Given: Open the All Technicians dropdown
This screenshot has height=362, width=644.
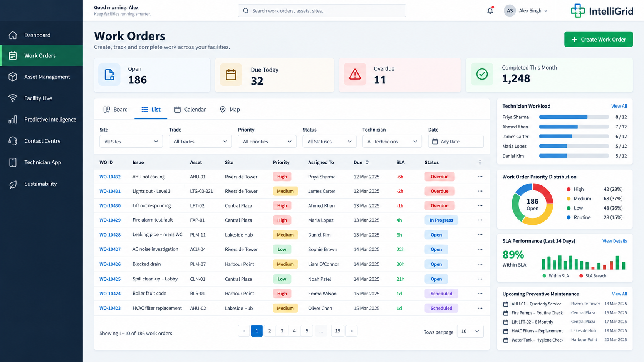Looking at the screenshot, I should pyautogui.click(x=392, y=142).
